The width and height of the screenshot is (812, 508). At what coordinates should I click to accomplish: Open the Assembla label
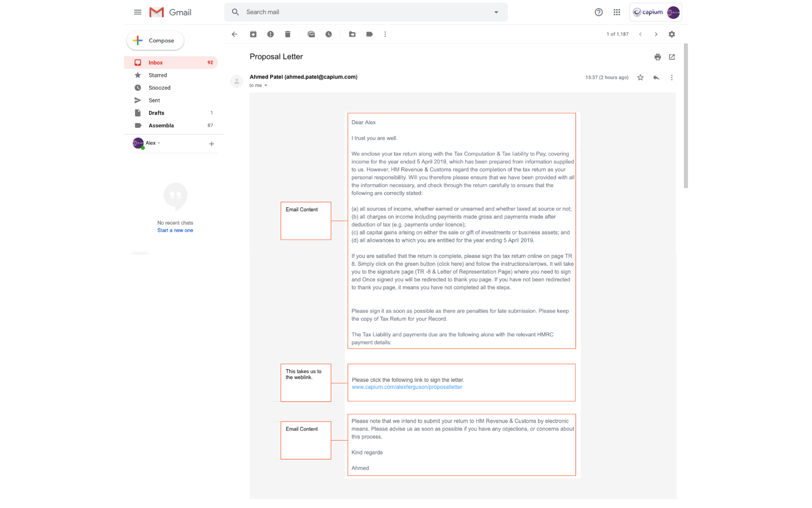[x=171, y=125]
